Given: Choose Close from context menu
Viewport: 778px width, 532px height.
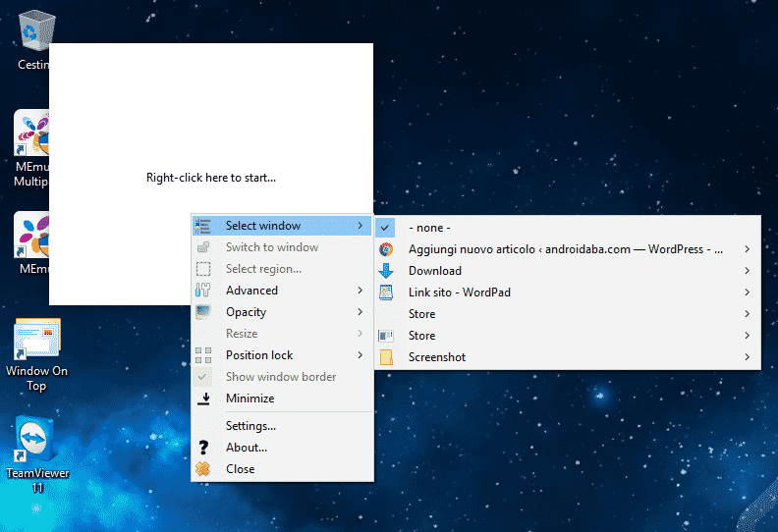Looking at the screenshot, I should tap(282, 469).
